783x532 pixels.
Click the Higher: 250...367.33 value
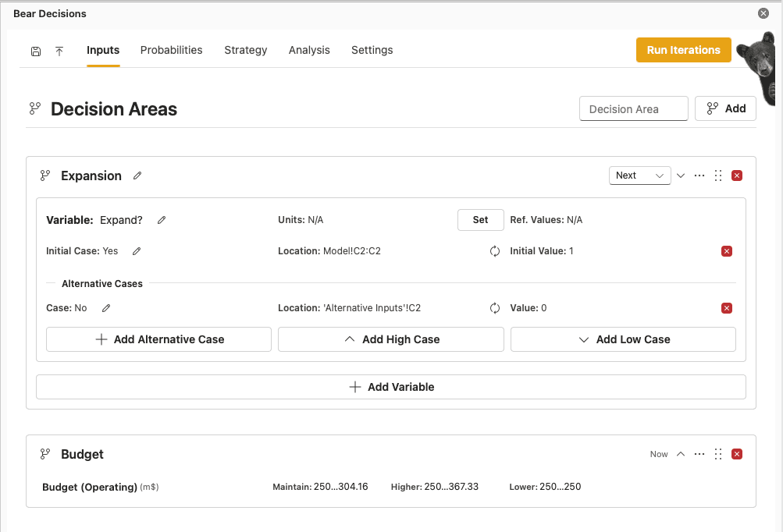[x=435, y=487]
